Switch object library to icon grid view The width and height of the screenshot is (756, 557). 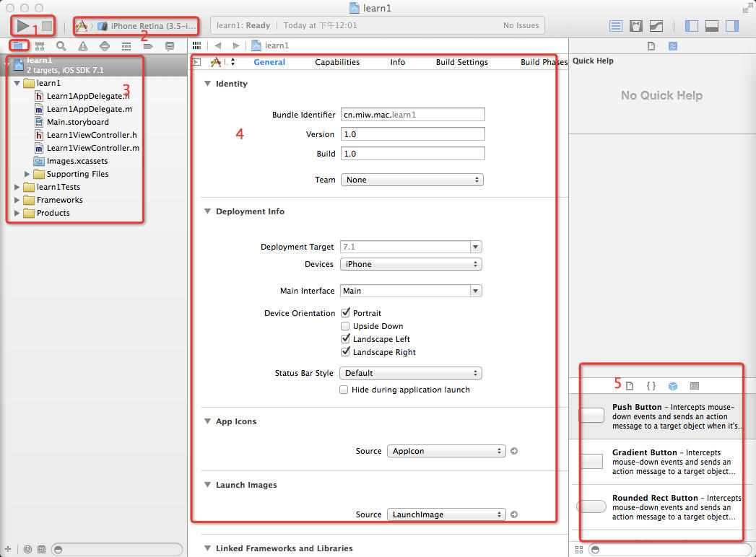click(x=579, y=550)
